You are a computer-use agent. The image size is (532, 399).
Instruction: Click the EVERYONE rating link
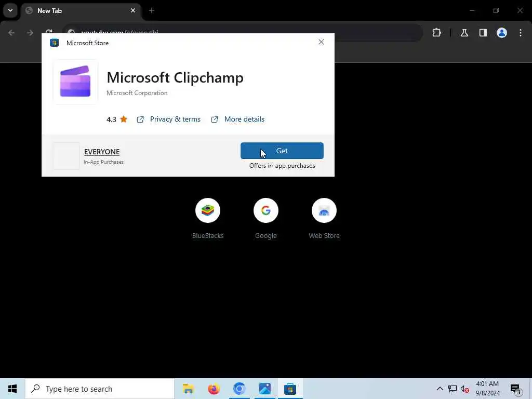pos(102,152)
